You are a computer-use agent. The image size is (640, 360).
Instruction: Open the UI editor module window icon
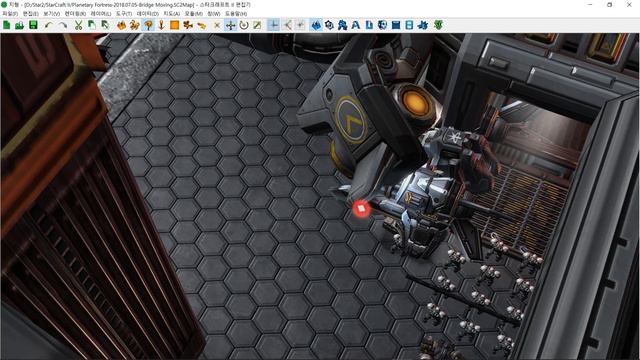(x=396, y=25)
